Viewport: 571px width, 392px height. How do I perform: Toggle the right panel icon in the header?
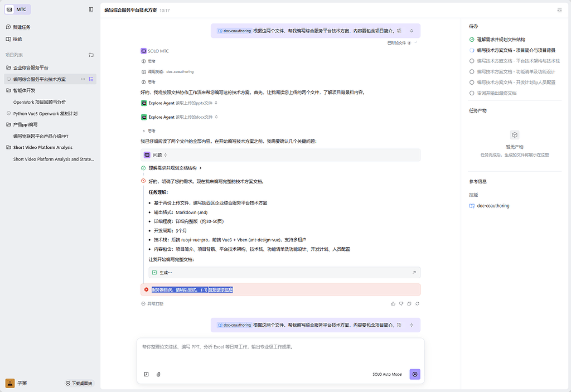559,10
